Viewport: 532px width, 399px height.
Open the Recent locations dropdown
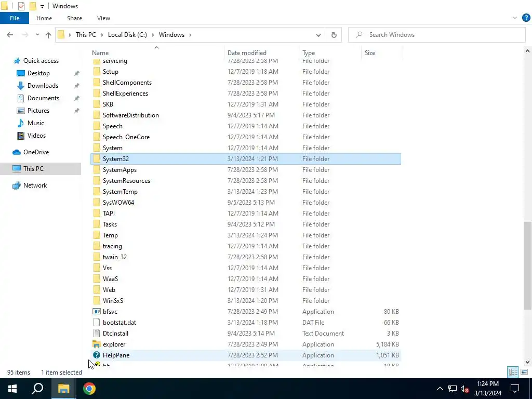tap(37, 35)
